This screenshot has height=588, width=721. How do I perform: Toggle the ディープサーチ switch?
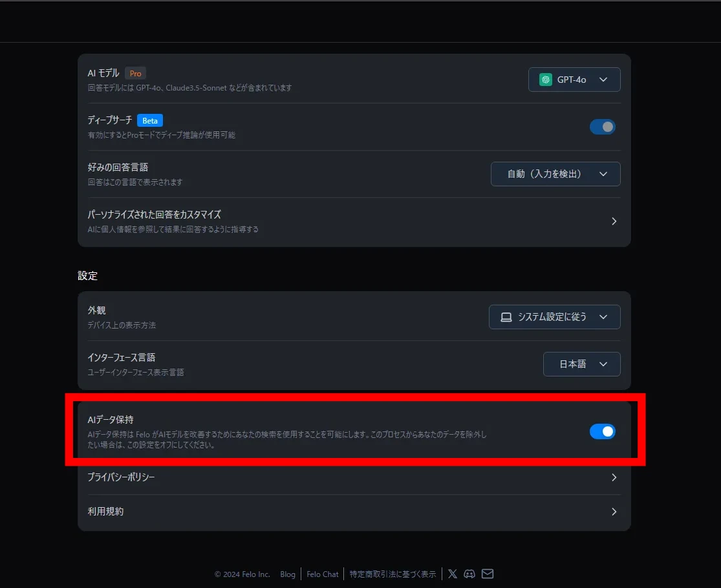[603, 127]
